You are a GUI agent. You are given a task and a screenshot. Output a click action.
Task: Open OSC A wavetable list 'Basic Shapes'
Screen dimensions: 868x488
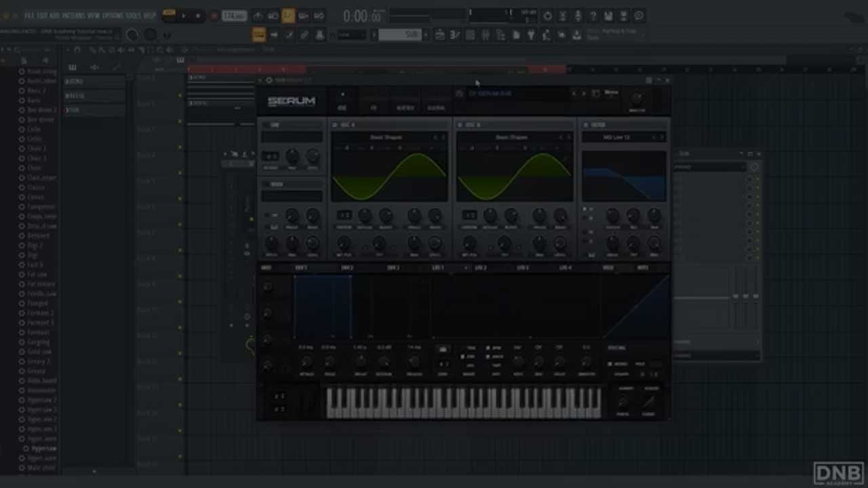(385, 138)
